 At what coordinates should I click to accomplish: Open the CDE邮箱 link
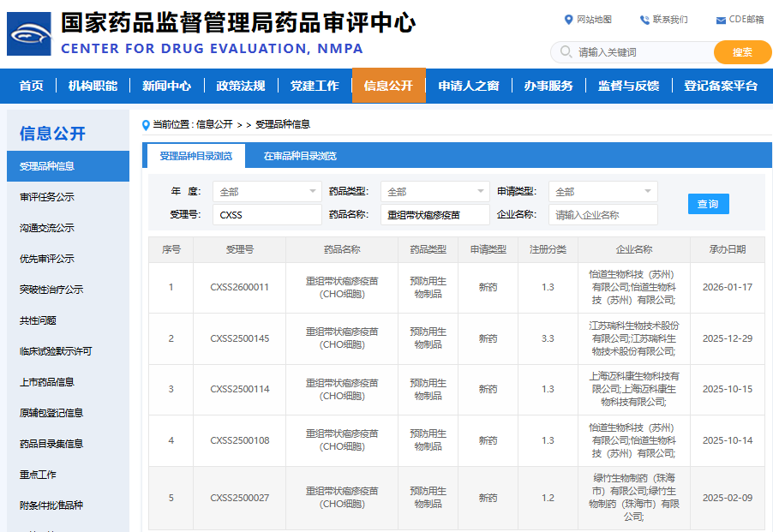click(x=746, y=20)
